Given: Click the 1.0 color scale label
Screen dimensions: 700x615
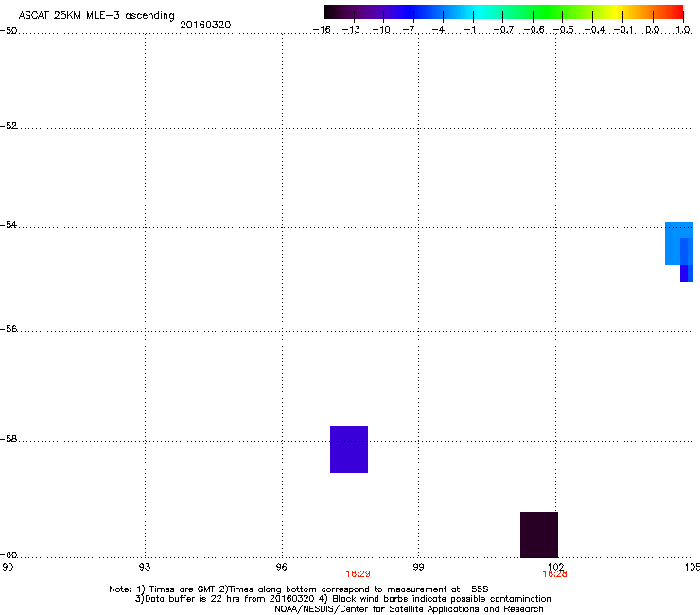Looking at the screenshot, I should tap(683, 30).
